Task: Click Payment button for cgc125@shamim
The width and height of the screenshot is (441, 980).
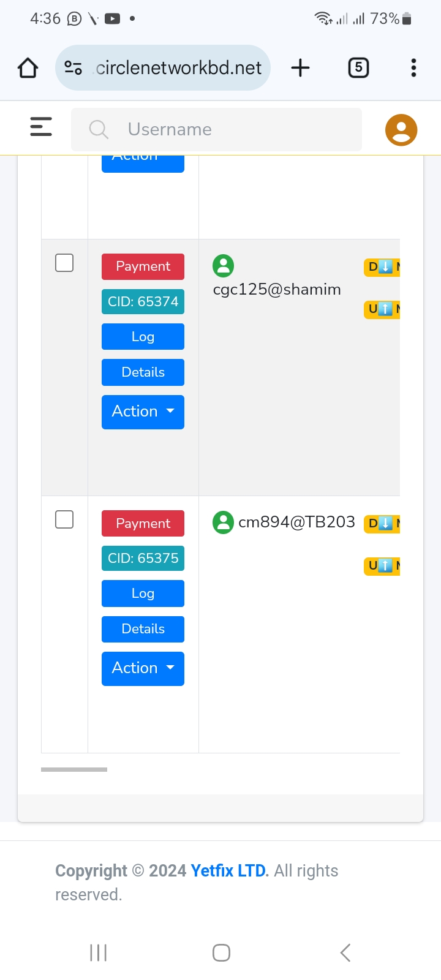Action: [143, 266]
